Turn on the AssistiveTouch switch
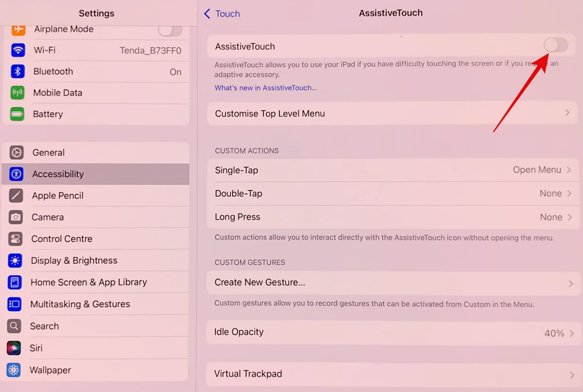The width and height of the screenshot is (583, 392). [555, 45]
